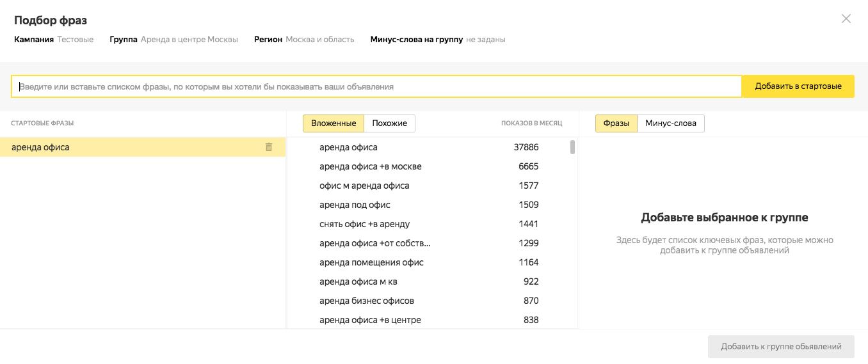Pick suggestion офис м аренда офиса

click(x=429, y=186)
